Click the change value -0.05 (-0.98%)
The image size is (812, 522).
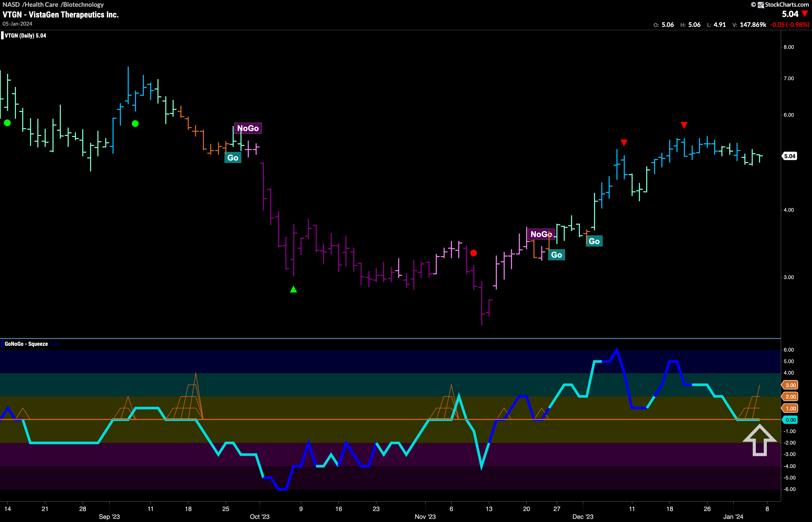pos(790,25)
